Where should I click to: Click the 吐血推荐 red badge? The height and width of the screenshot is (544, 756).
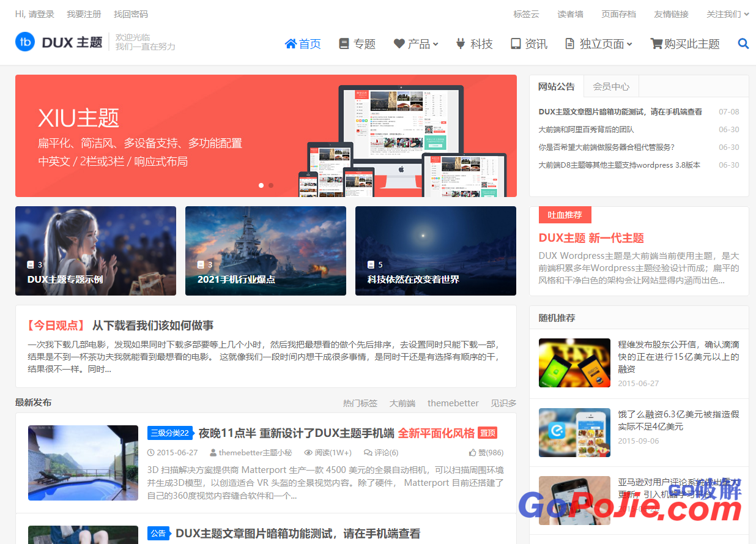pos(565,215)
